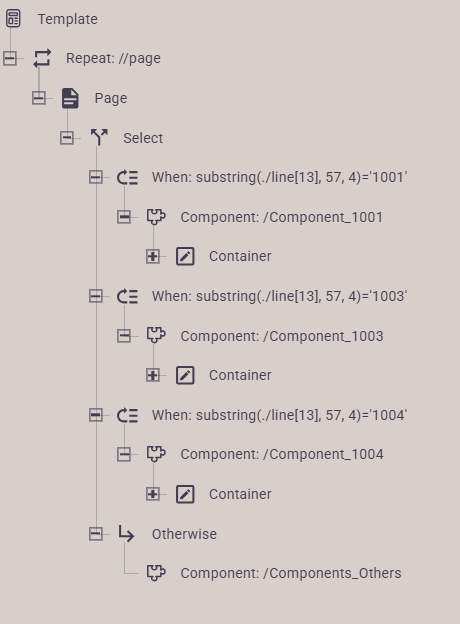460x624 pixels.
Task: Collapse the Repeat: //page node
Action: [10, 58]
